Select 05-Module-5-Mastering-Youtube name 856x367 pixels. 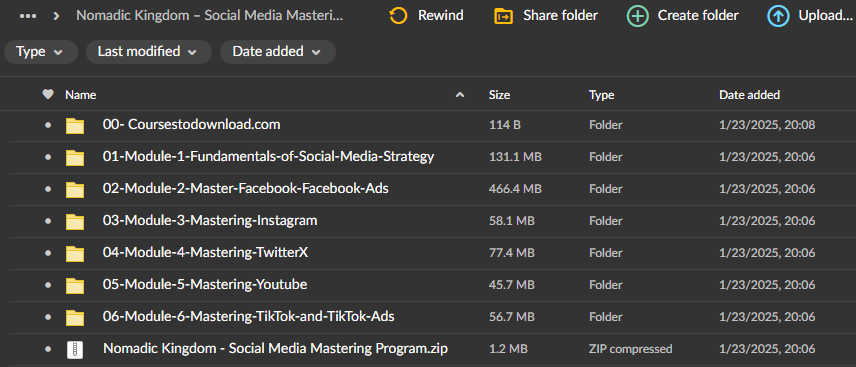pos(205,285)
